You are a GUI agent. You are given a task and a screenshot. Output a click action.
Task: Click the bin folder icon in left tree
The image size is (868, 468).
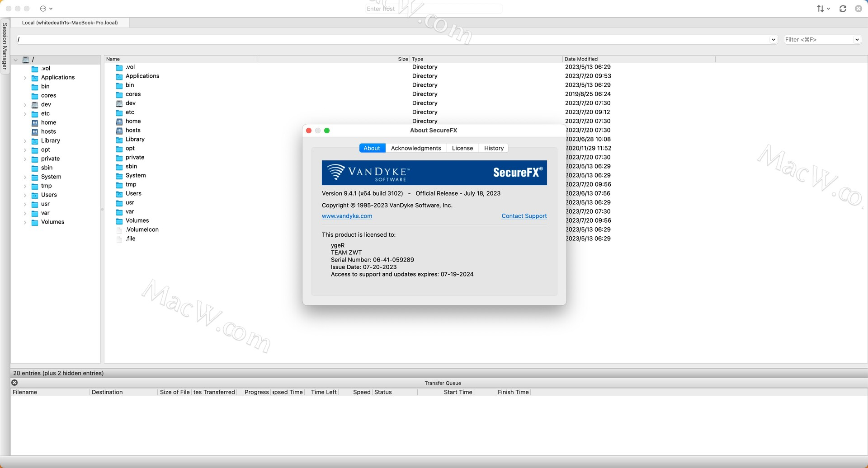(x=35, y=87)
